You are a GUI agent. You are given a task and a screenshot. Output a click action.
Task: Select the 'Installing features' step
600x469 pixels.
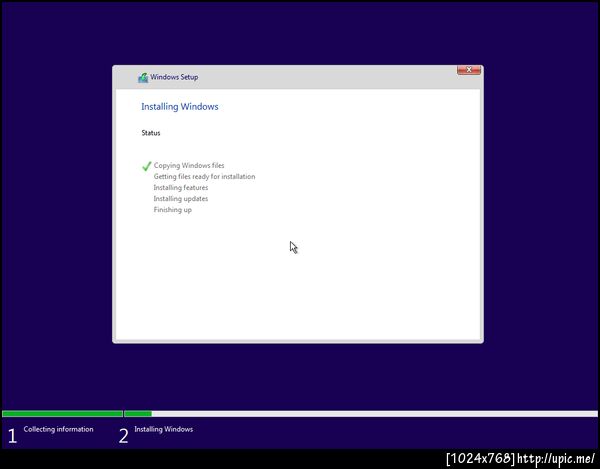[x=181, y=187]
